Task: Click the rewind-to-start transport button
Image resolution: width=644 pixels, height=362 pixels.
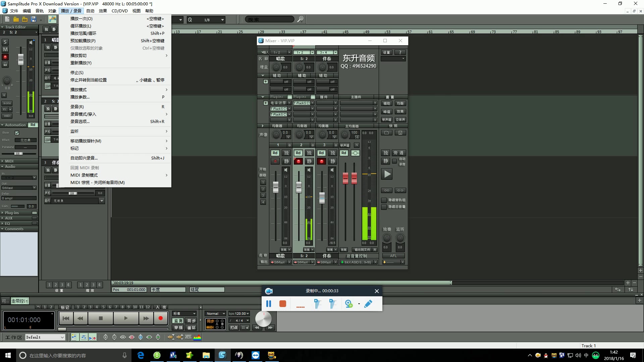Action: (66, 318)
